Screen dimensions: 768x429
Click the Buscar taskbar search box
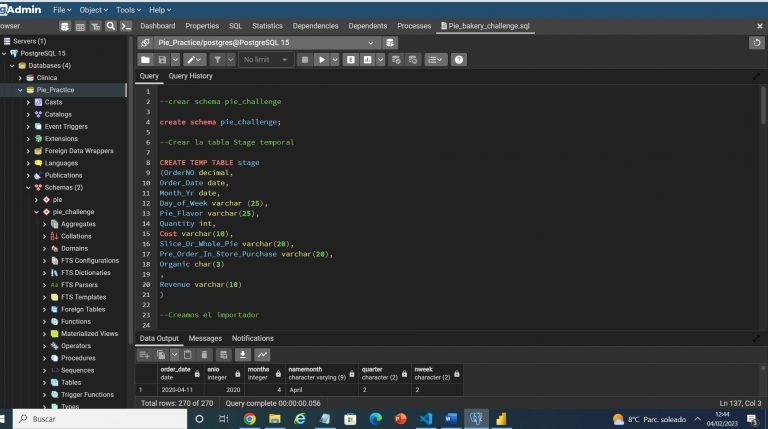click(80, 419)
